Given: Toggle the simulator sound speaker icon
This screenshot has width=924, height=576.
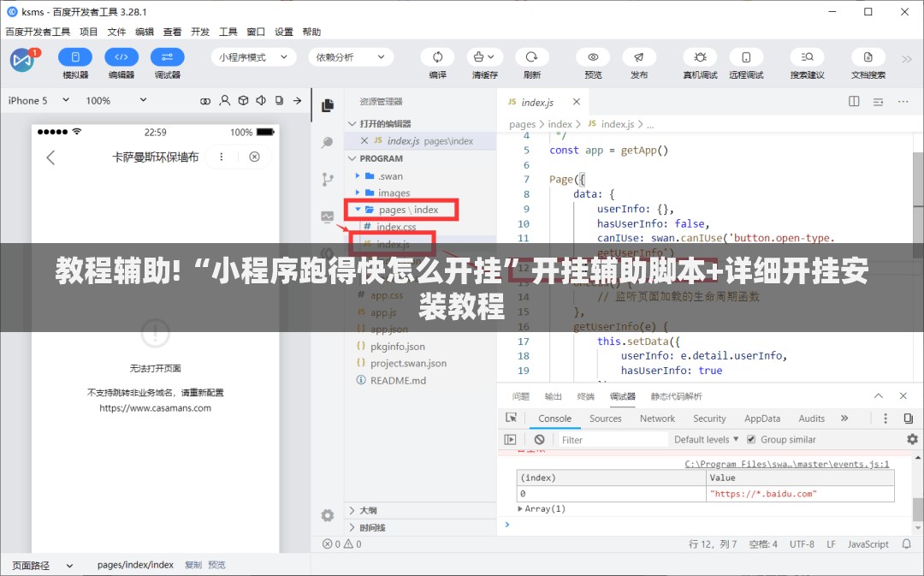Looking at the screenshot, I should (261, 101).
